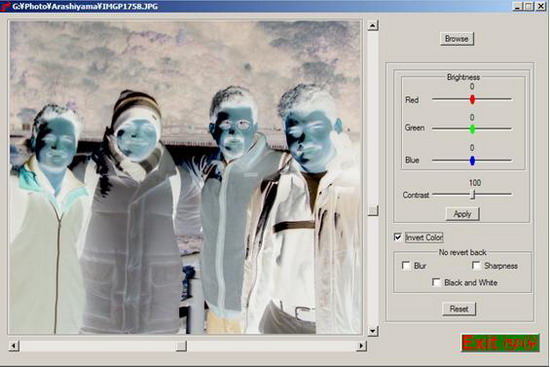The width and height of the screenshot is (550, 367).
Task: Click the application icon in title bar
Action: click(5, 6)
